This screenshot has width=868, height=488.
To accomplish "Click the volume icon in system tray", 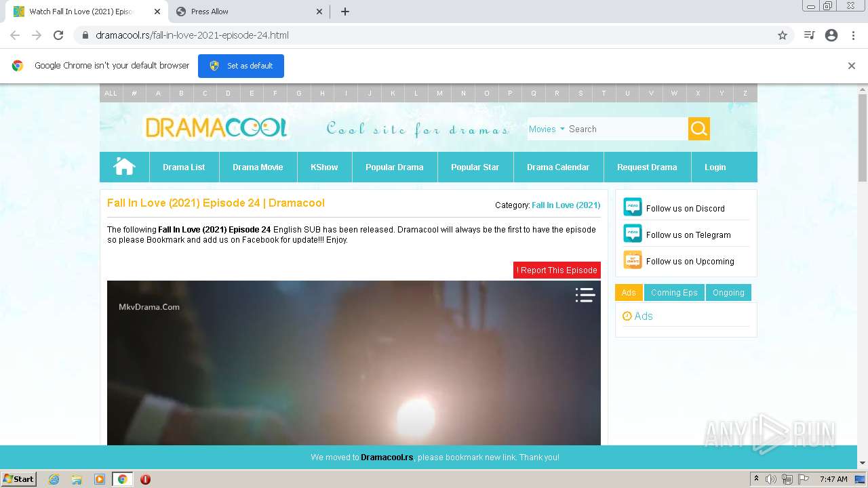I will click(771, 479).
